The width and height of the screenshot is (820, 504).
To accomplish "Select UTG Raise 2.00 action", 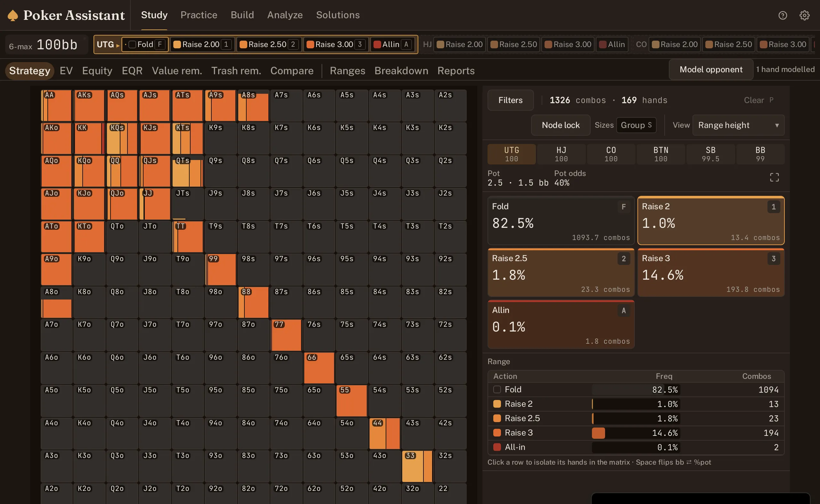I will (x=202, y=44).
